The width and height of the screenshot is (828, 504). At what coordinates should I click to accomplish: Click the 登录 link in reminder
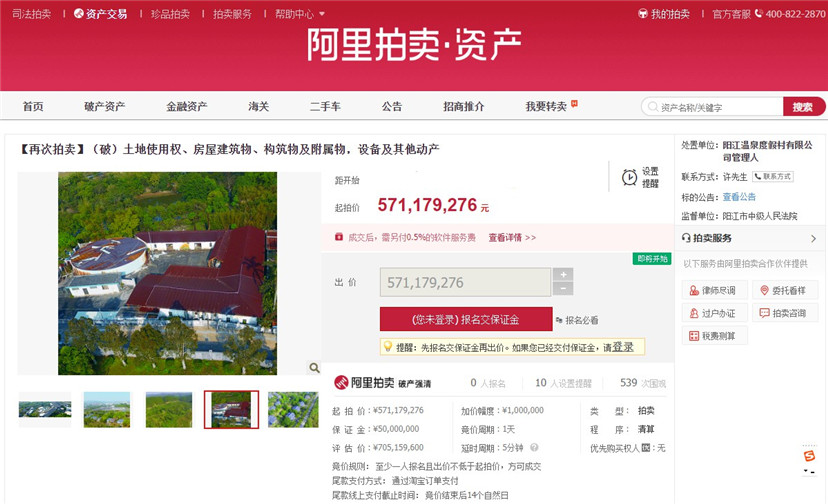click(x=623, y=347)
